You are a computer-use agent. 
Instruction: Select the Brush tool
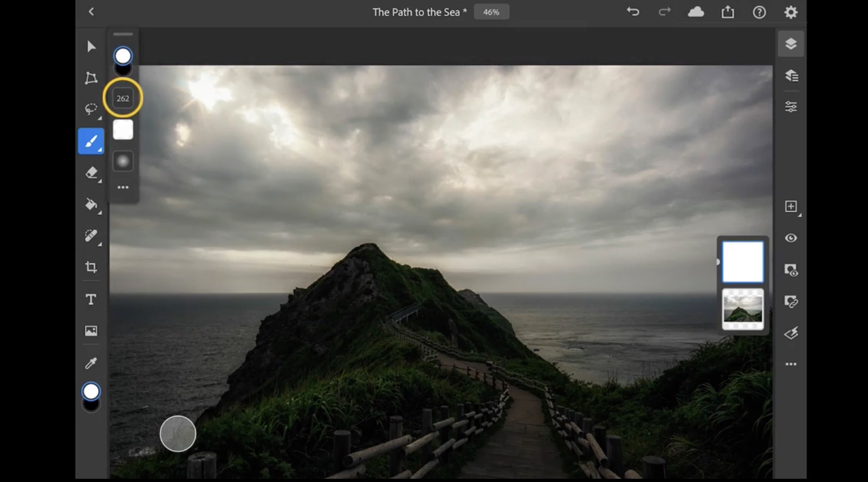pyautogui.click(x=91, y=141)
